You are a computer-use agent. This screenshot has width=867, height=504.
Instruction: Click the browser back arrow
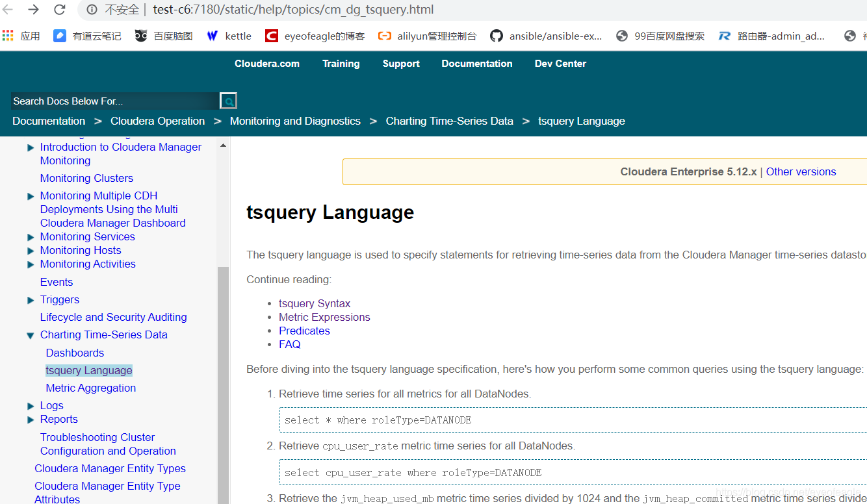click(8, 10)
